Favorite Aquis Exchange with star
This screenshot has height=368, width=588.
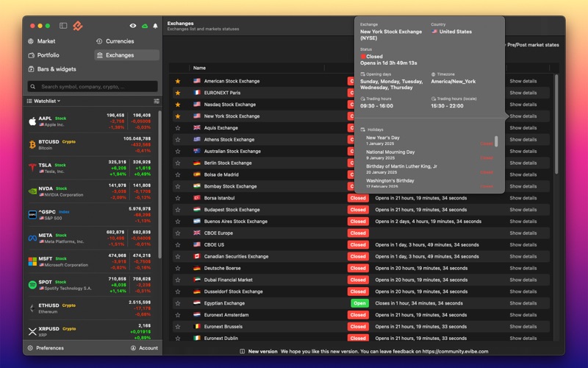(178, 127)
